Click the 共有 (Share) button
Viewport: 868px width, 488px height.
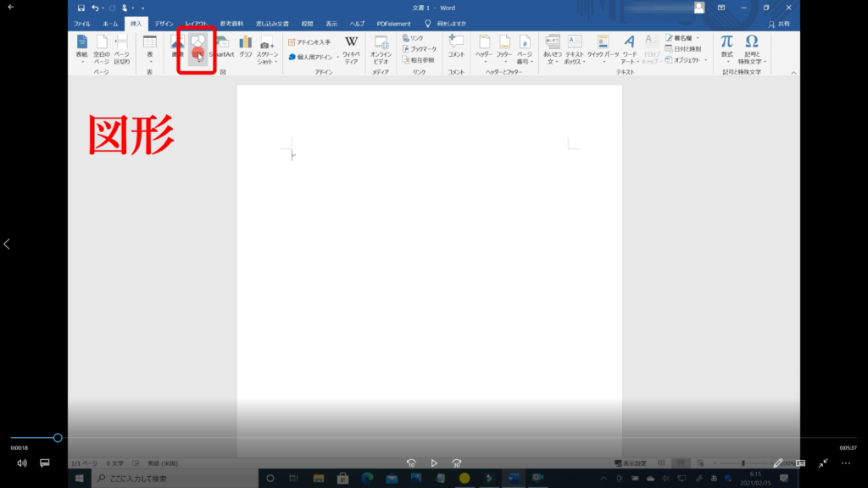click(x=778, y=24)
